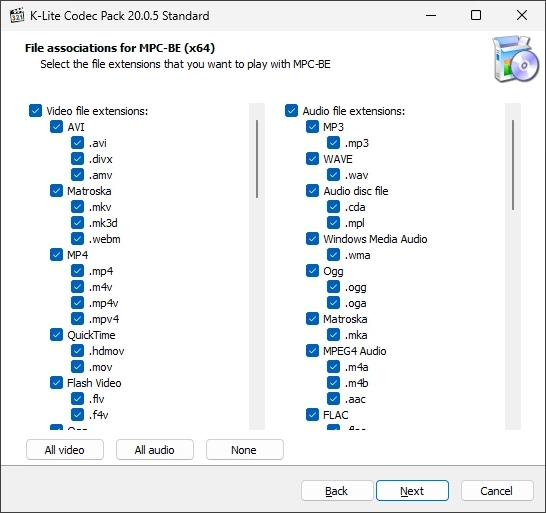Uncheck the .flv extension
Viewport: 546px width, 513px height.
[x=77, y=399]
